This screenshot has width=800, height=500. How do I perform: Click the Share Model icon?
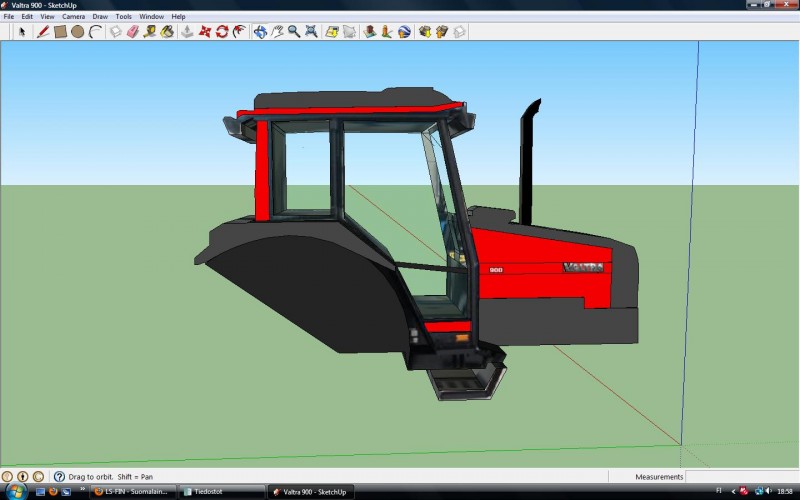click(442, 32)
